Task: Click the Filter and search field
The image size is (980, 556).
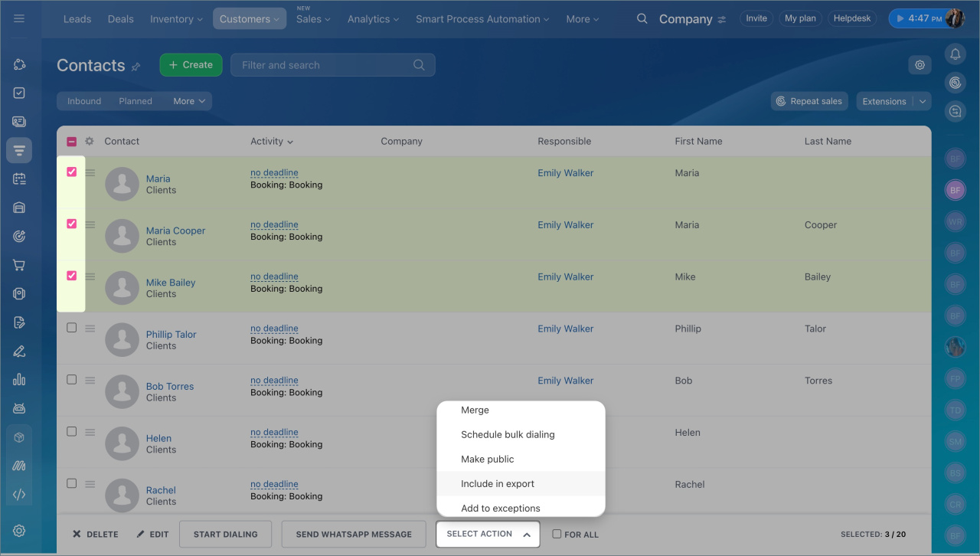Action: tap(325, 65)
